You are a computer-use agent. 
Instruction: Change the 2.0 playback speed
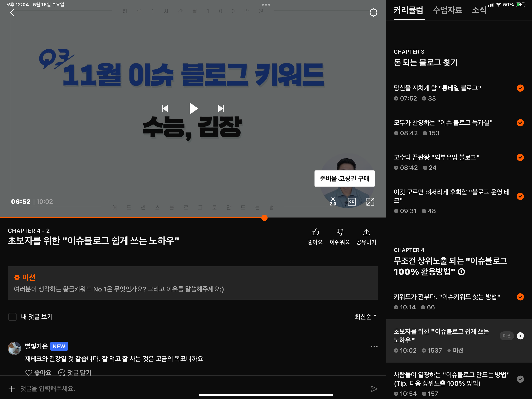pyautogui.click(x=333, y=201)
